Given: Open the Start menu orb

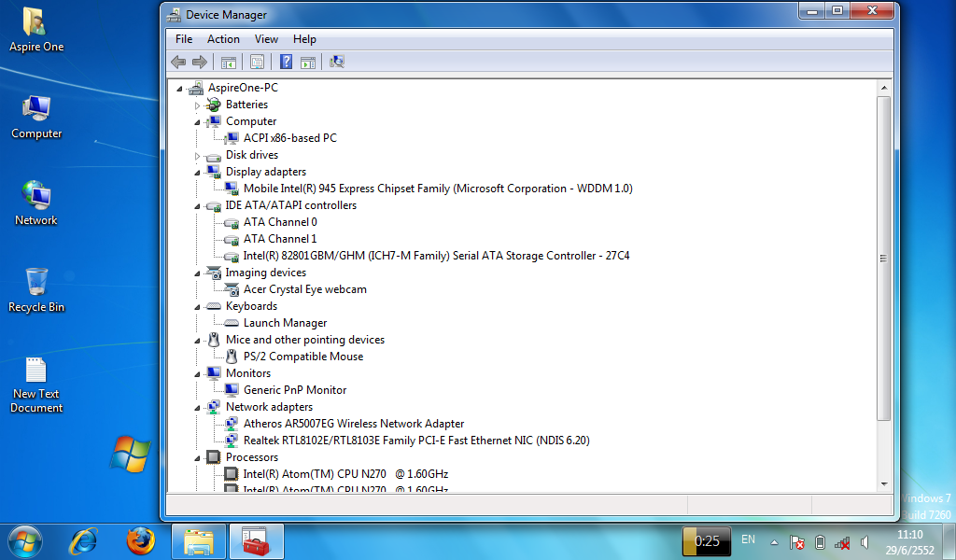Looking at the screenshot, I should tap(24, 541).
